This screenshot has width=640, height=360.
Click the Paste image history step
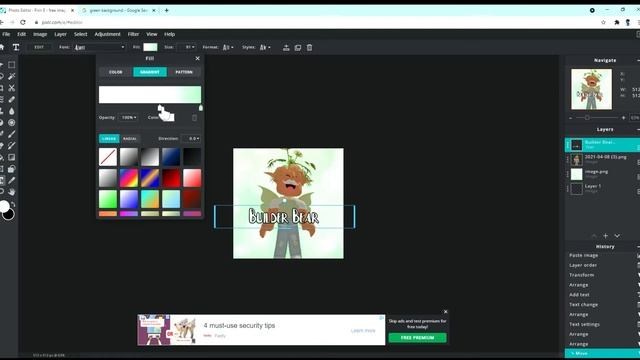click(x=584, y=255)
